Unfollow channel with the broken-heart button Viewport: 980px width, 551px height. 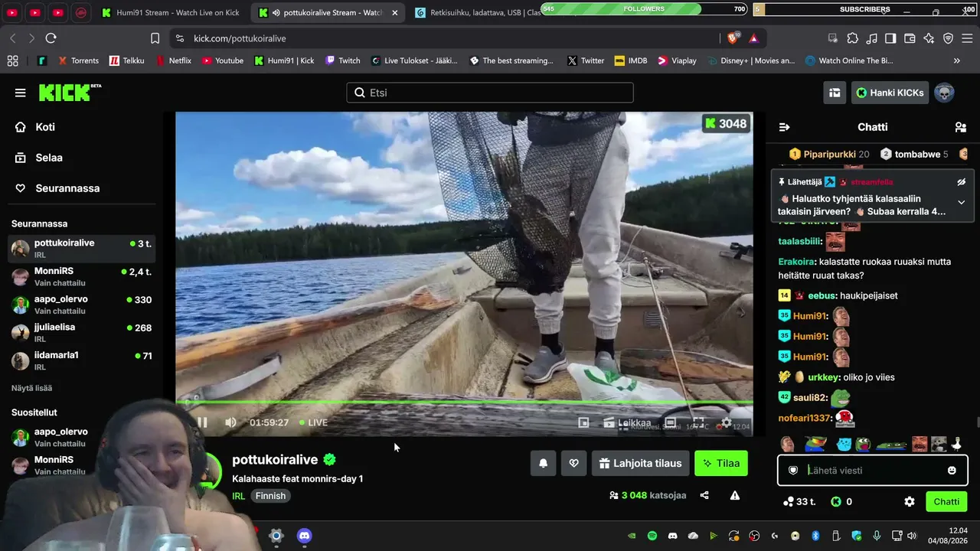[x=573, y=463]
